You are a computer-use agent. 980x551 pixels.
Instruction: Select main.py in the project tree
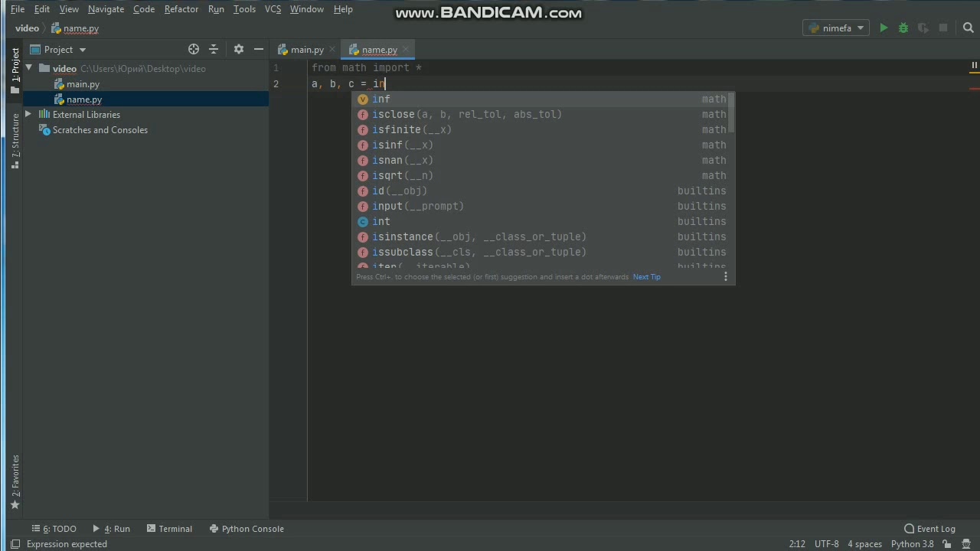[83, 84]
